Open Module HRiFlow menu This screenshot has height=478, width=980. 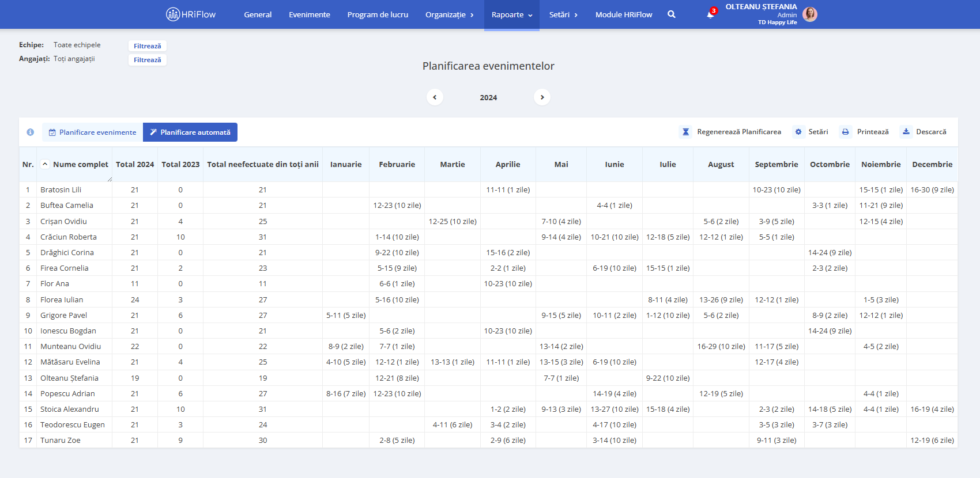pos(624,14)
